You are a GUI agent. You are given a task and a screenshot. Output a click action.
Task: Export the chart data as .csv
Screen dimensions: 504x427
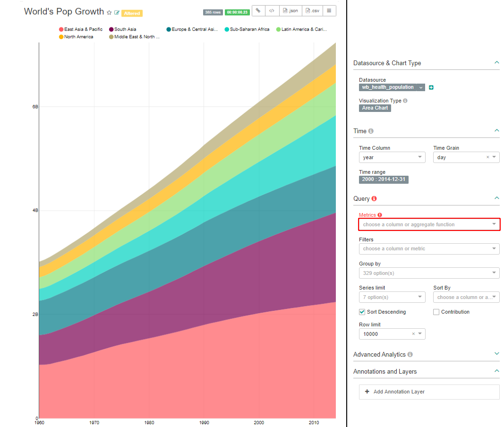[312, 11]
